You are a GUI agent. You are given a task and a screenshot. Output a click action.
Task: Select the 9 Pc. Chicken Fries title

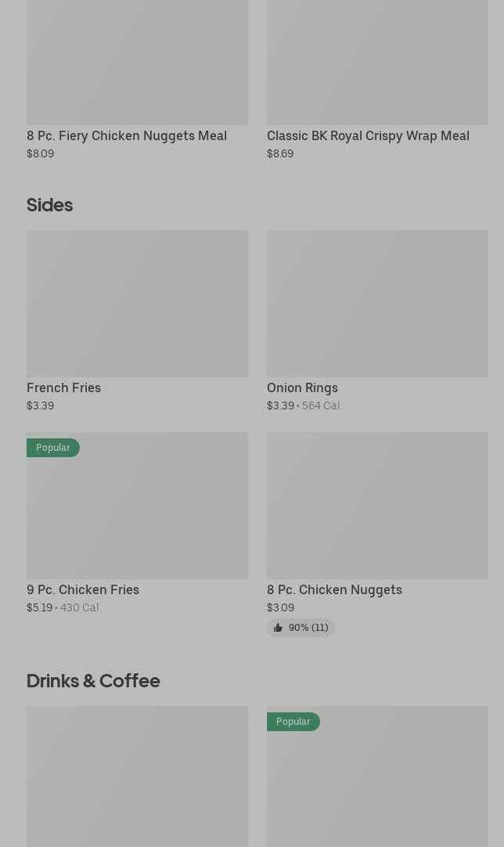pyautogui.click(x=83, y=589)
